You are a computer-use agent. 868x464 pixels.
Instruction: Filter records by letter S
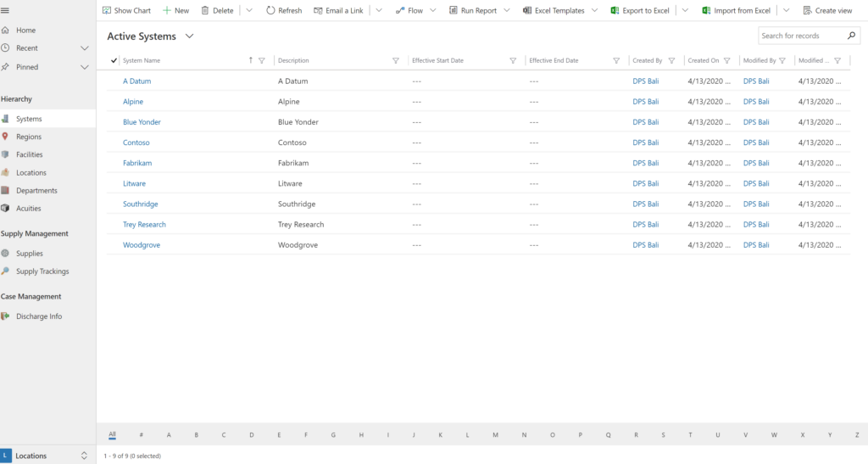663,435
